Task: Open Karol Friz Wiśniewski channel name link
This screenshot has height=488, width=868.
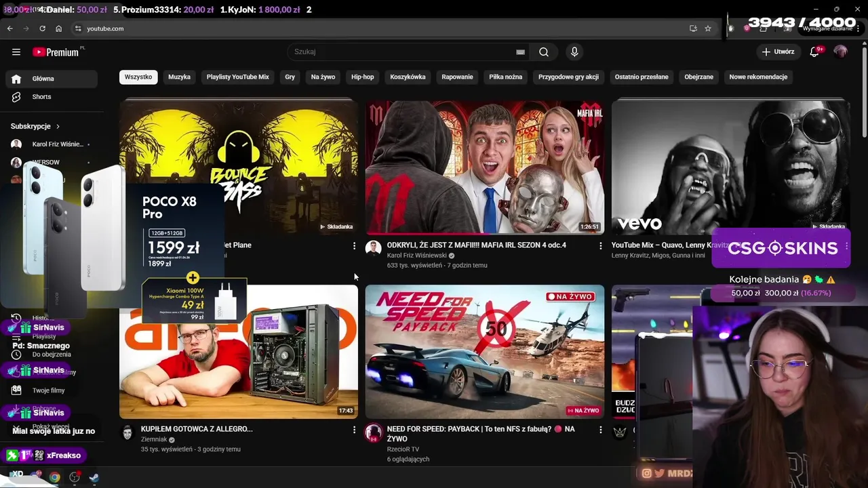Action: 416,256
